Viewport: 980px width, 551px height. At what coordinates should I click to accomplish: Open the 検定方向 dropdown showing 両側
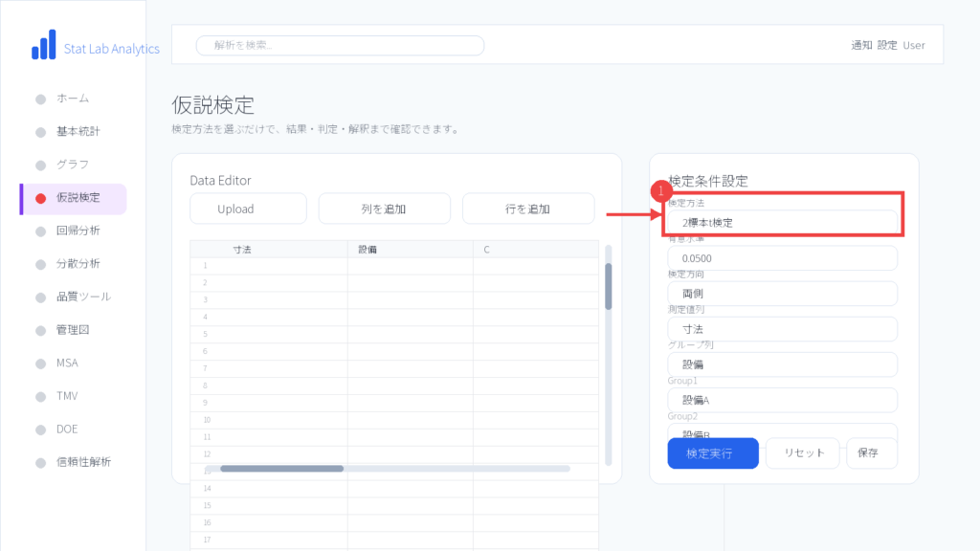click(783, 294)
